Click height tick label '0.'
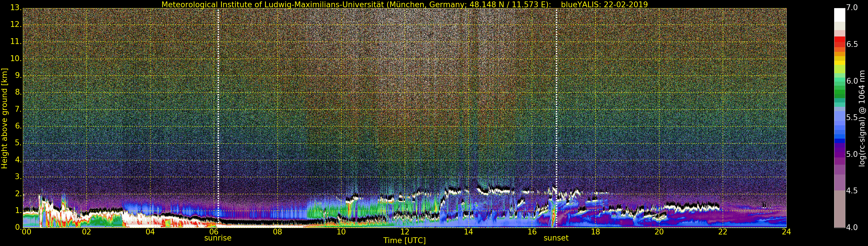 19,227
